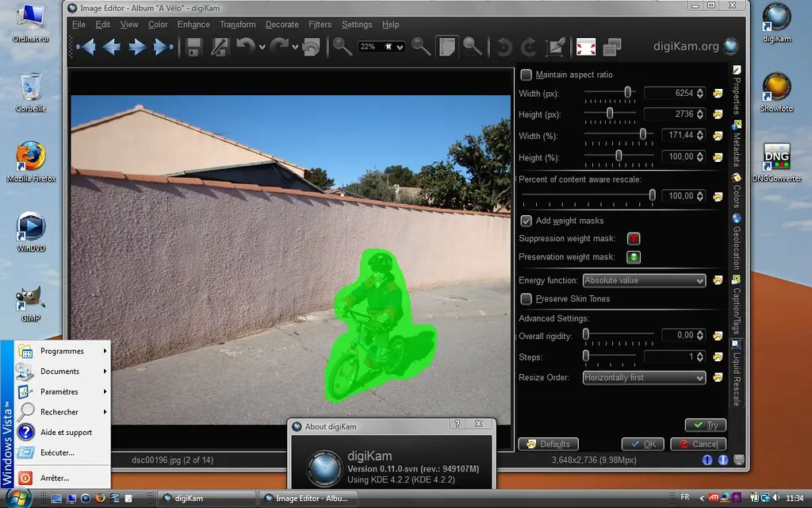This screenshot has width=812, height=508.
Task: Enable Maintain aspect ratio
Action: click(x=526, y=75)
